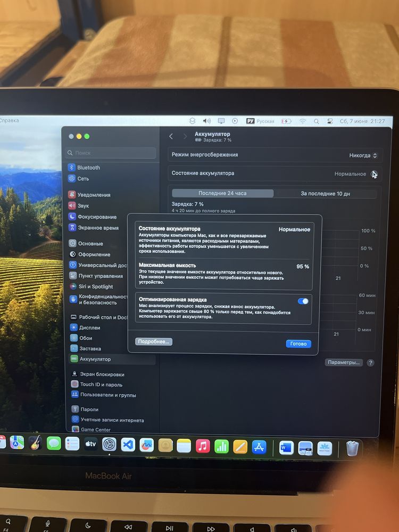The height and width of the screenshot is (532, 399).
Task: Open Siri и Spotlight settings
Action: click(x=92, y=286)
